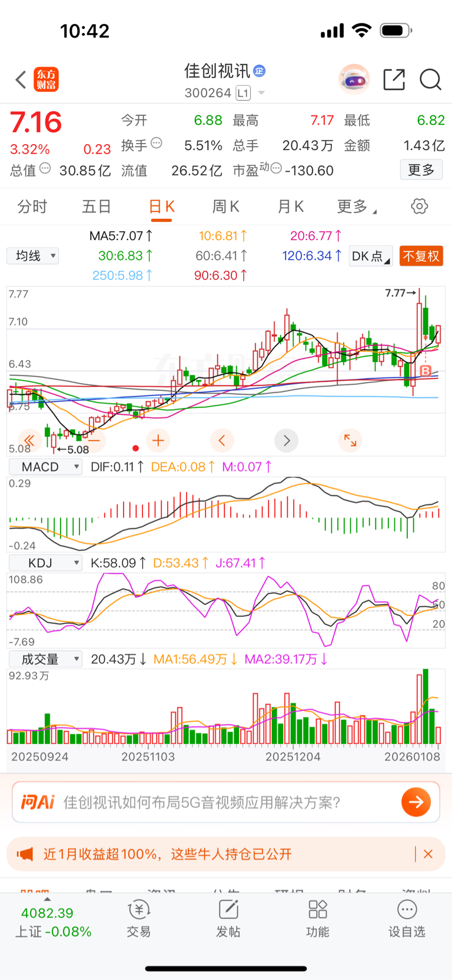Open the MACD indicator dropdown

coord(45,467)
